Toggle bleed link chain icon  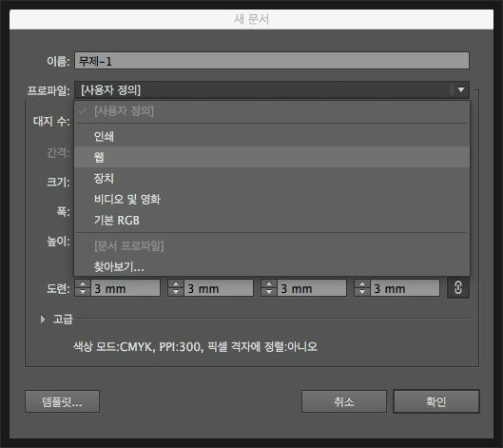(x=458, y=287)
